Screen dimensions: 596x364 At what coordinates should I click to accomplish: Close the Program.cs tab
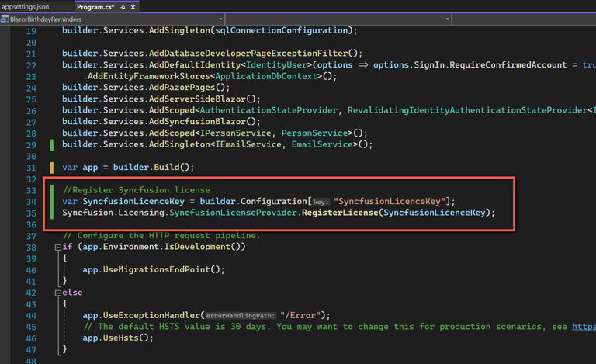pyautogui.click(x=133, y=7)
